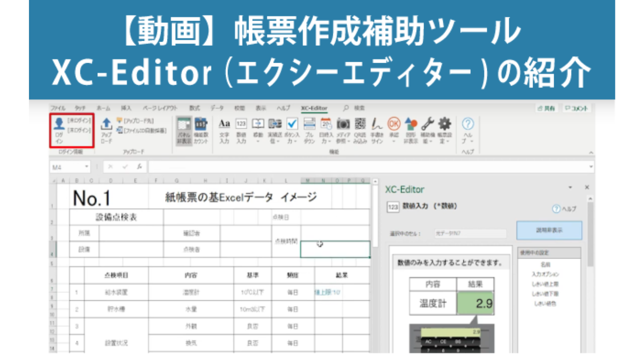Toggle the 図形非表示 shapes visibility button
644x362 pixels.
410,123
